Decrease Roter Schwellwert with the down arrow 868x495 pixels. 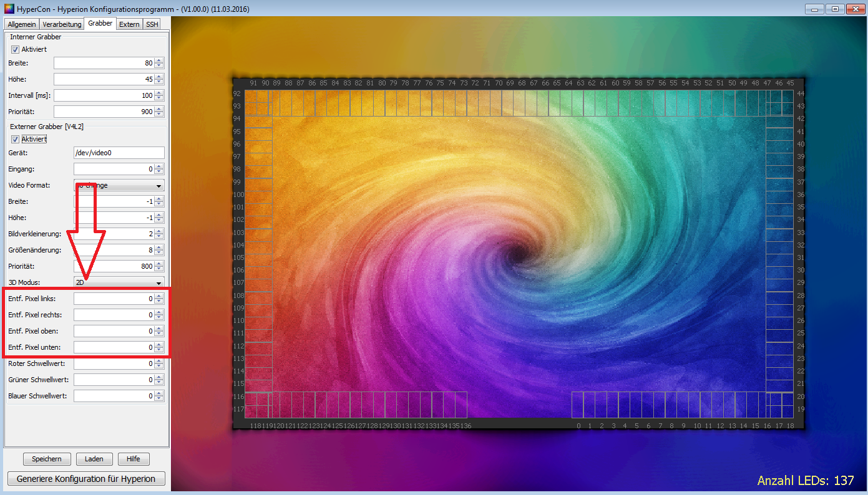159,366
